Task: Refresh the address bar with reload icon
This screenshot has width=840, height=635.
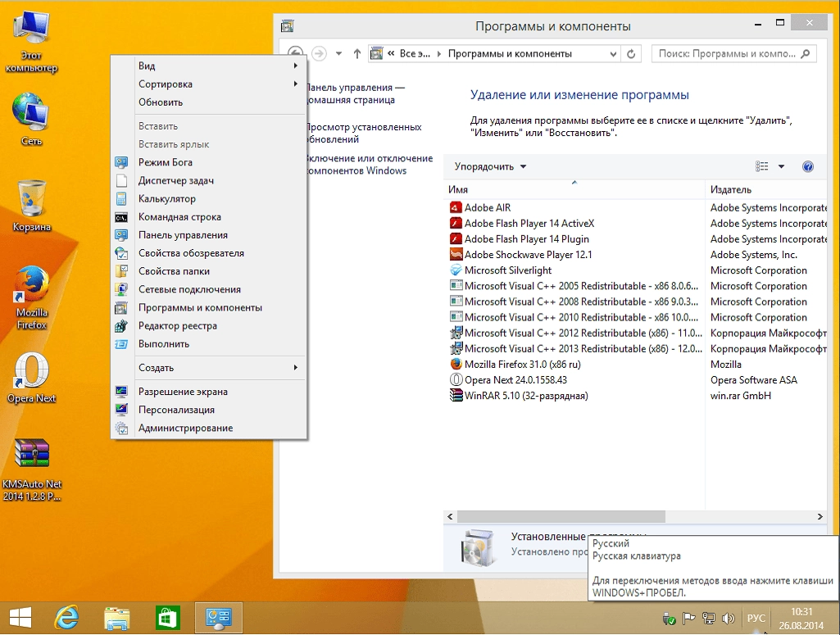Action: click(631, 53)
